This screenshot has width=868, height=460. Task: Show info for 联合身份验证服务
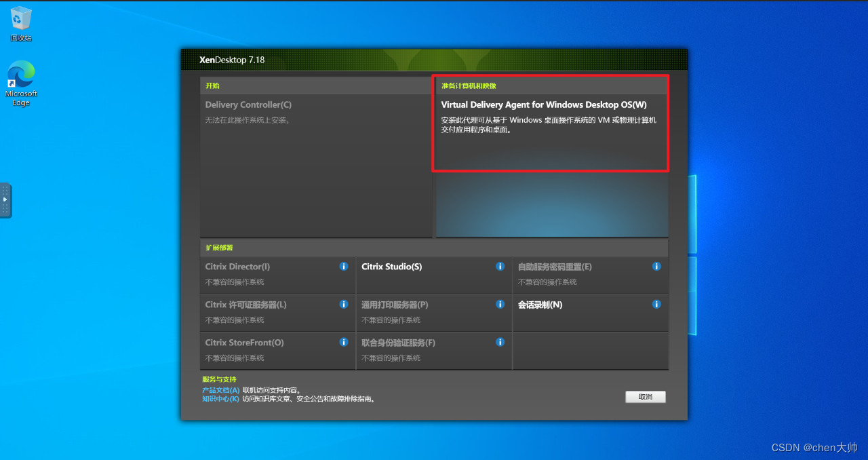[500, 343]
